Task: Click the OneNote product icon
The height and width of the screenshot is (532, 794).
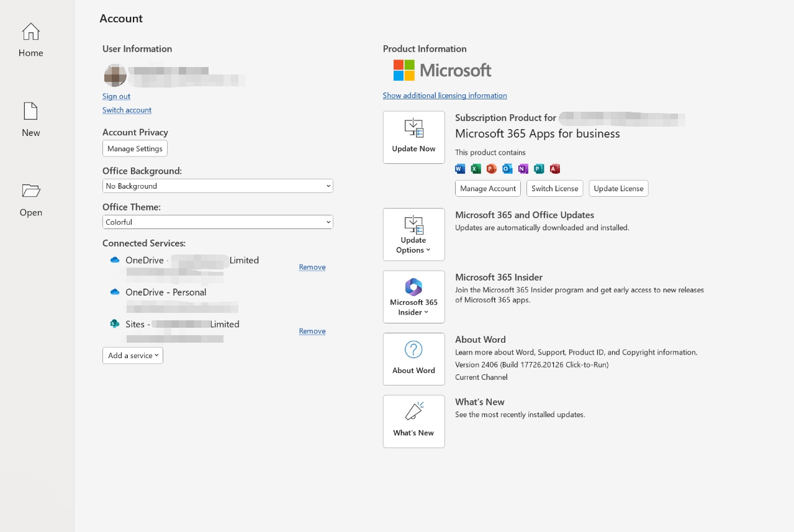Action: pyautogui.click(x=522, y=168)
